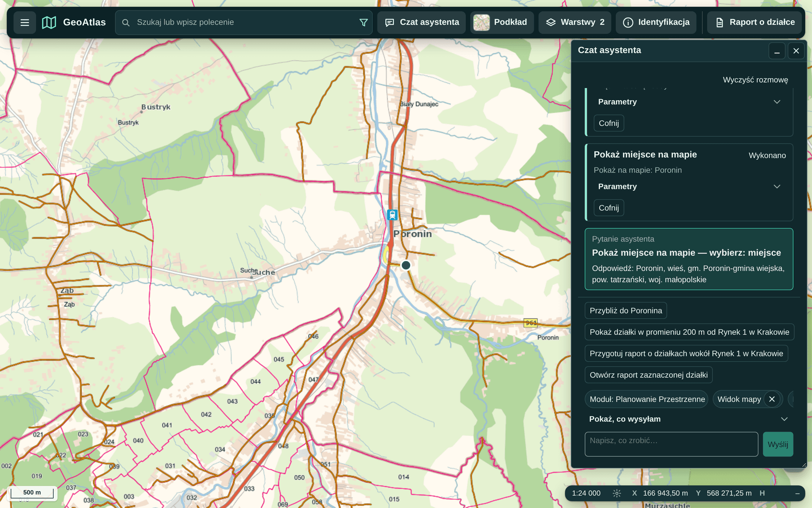The height and width of the screenshot is (508, 812).
Task: Focus the Napisz, co zrobić message field
Action: [x=671, y=444]
